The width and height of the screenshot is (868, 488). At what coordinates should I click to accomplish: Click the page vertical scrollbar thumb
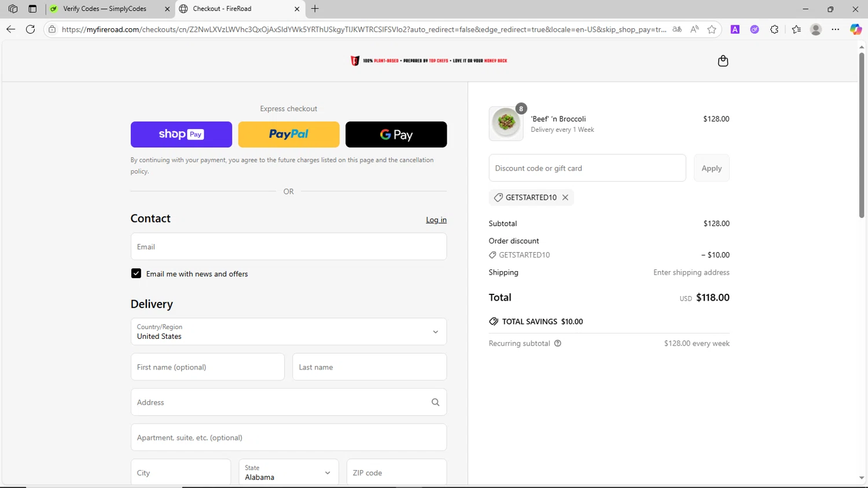pyautogui.click(x=862, y=136)
